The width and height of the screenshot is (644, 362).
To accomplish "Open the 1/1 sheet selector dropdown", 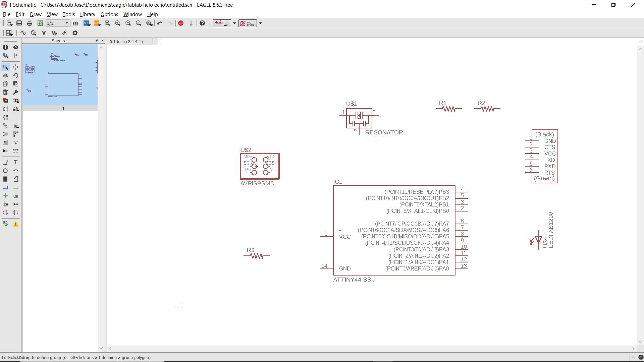I will coord(67,23).
